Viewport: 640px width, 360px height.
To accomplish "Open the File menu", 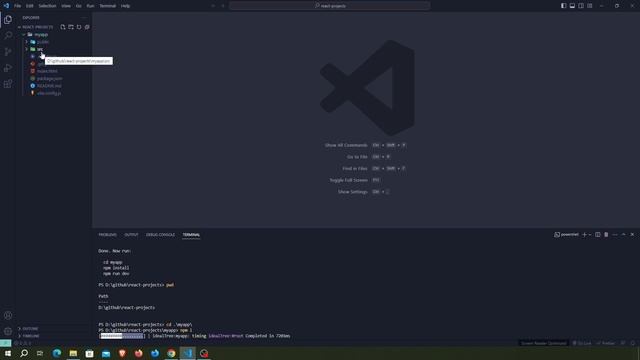I will click(18, 6).
